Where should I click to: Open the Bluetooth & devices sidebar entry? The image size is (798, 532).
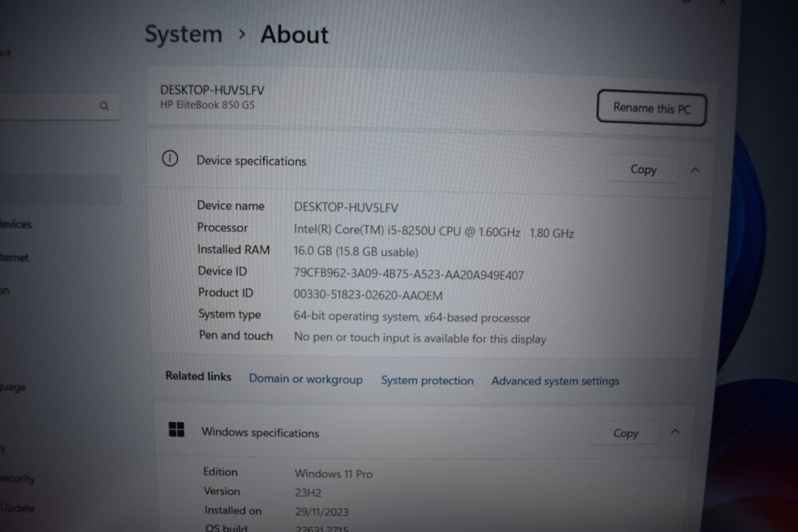(x=16, y=224)
